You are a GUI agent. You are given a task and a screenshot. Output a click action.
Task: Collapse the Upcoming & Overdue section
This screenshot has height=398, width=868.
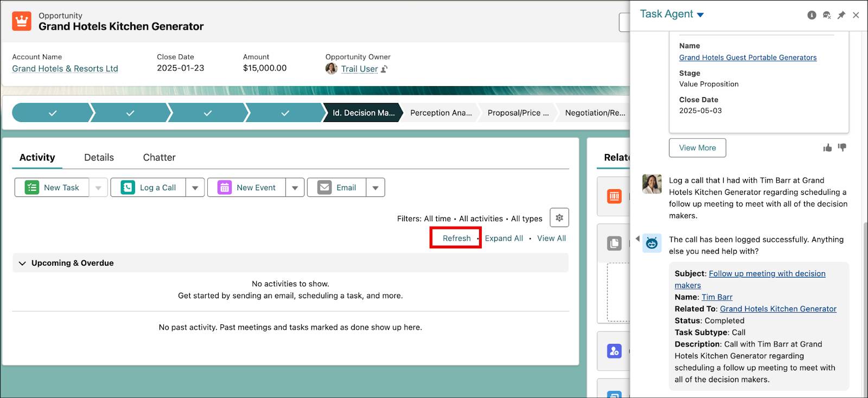[x=22, y=263]
